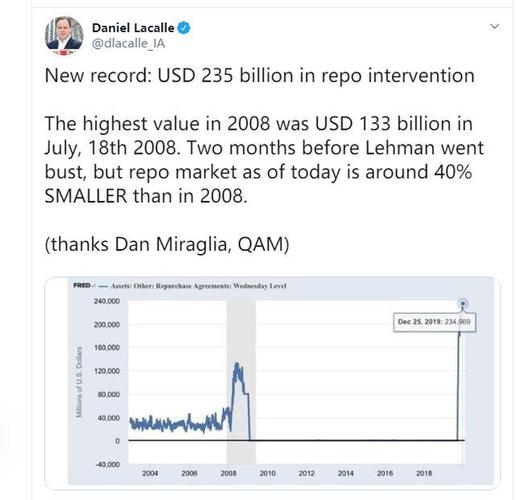Click the 240,000 y-axis label
516x500 pixels.
click(x=107, y=301)
